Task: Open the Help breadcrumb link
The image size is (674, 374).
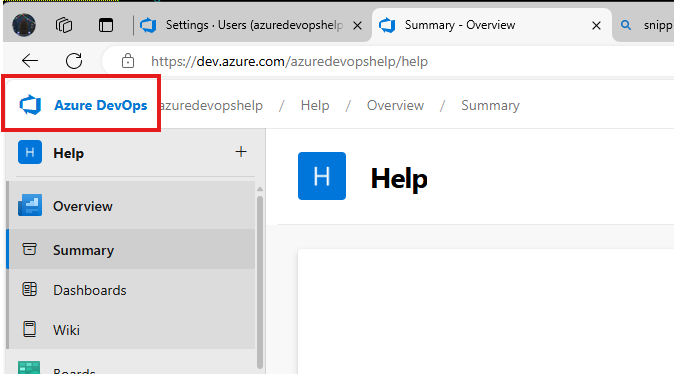Action: [x=315, y=105]
